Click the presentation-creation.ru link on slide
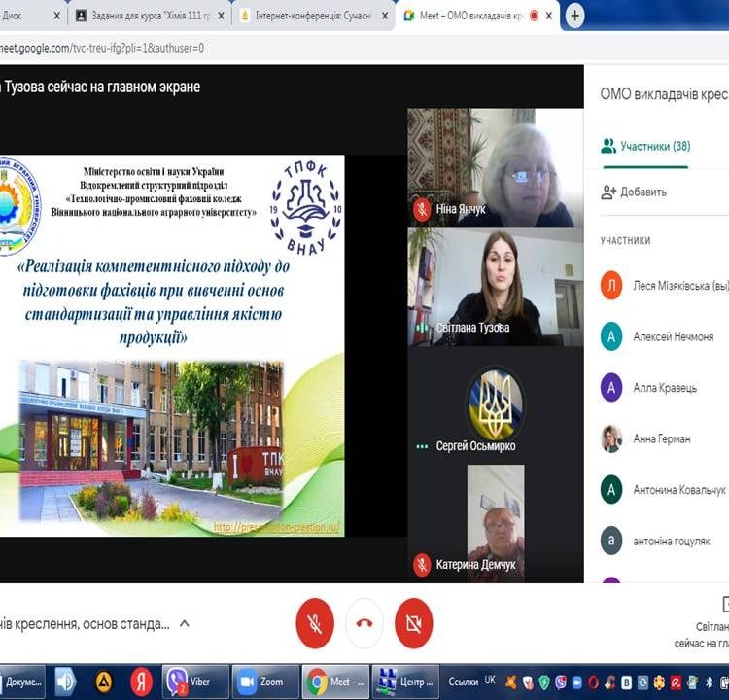729x700 pixels. click(x=276, y=527)
